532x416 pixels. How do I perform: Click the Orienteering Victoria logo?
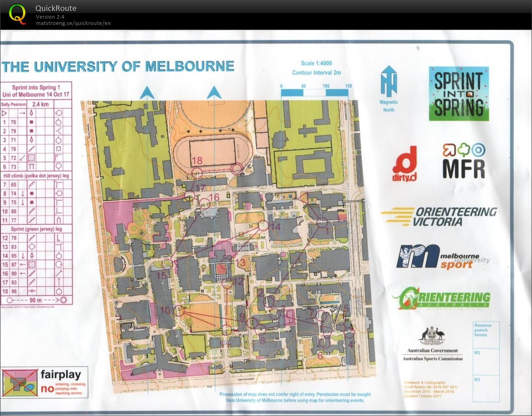pyautogui.click(x=438, y=217)
